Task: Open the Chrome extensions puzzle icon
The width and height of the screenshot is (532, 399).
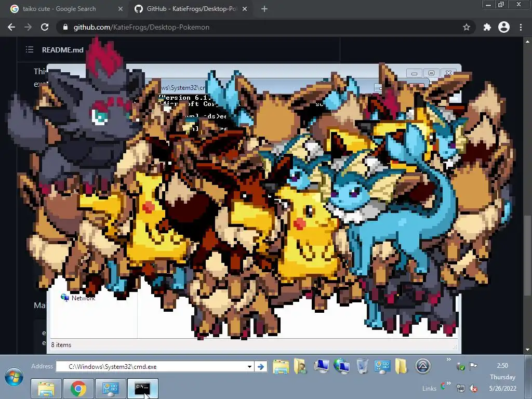Action: click(487, 27)
